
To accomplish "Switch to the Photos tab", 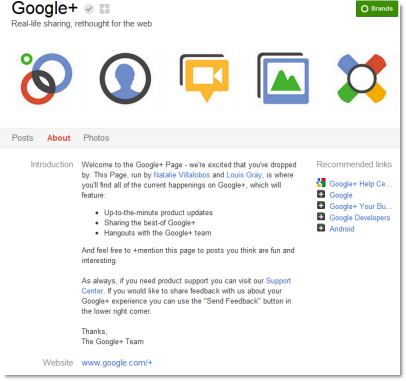I will point(96,138).
